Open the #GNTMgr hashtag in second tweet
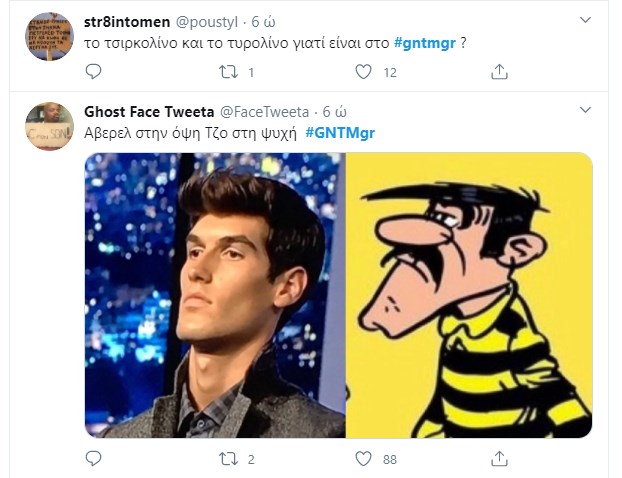Viewport: 622px width, 478px height. tap(340, 133)
